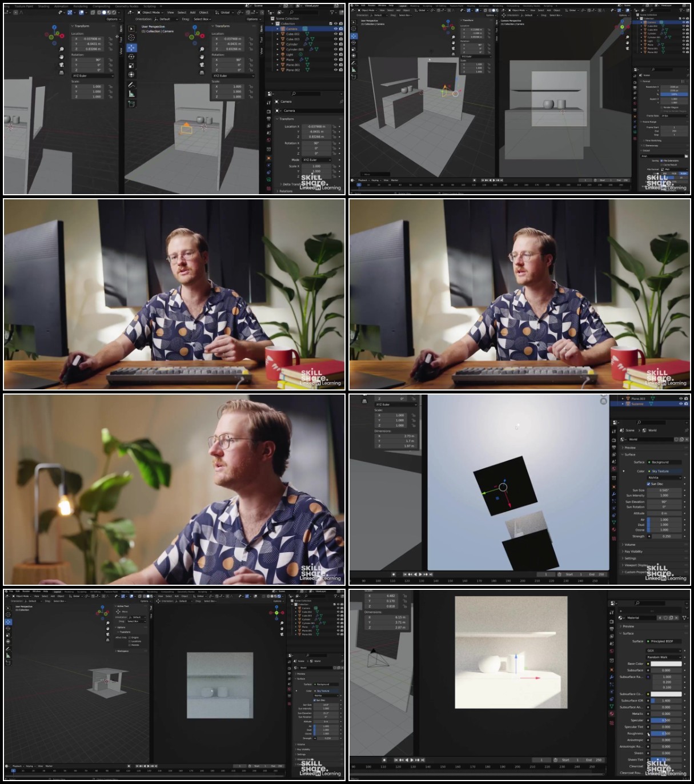Hide the Light object via its eye icon
This screenshot has width=694, height=784.
click(335, 54)
